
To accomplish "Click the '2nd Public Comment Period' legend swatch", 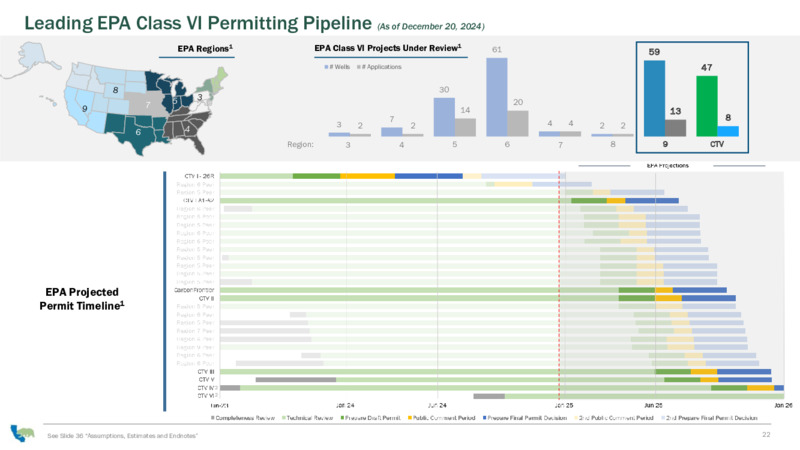I will [576, 418].
